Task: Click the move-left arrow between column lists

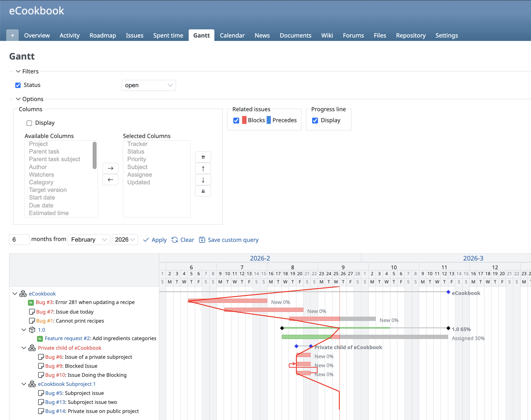Action: pos(110,180)
